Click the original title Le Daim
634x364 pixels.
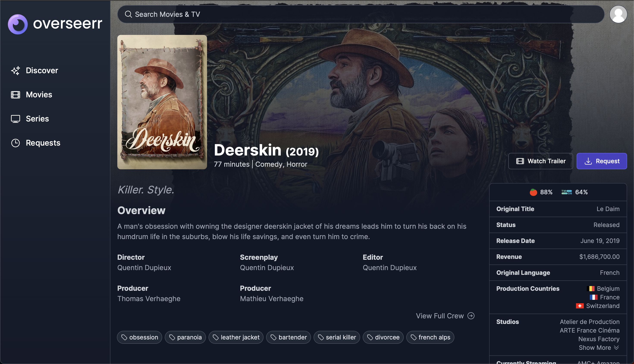click(x=608, y=209)
